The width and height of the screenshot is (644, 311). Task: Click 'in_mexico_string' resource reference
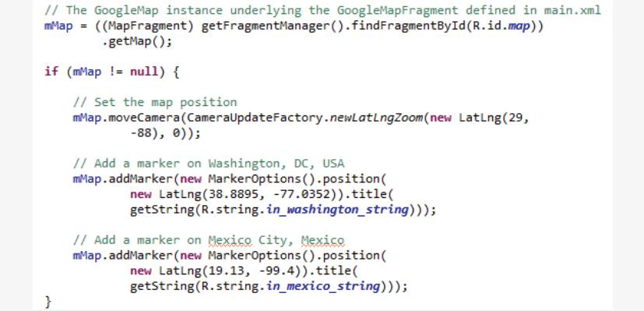point(323,286)
